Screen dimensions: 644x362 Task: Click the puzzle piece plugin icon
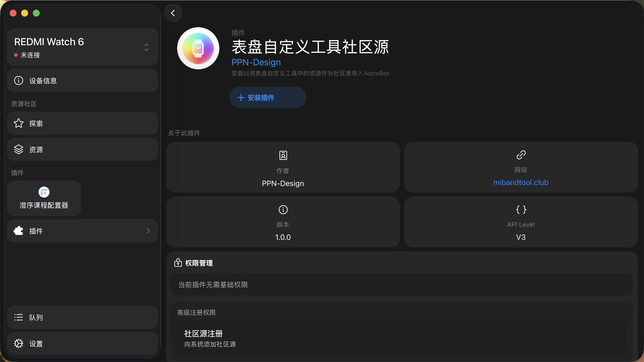click(19, 231)
